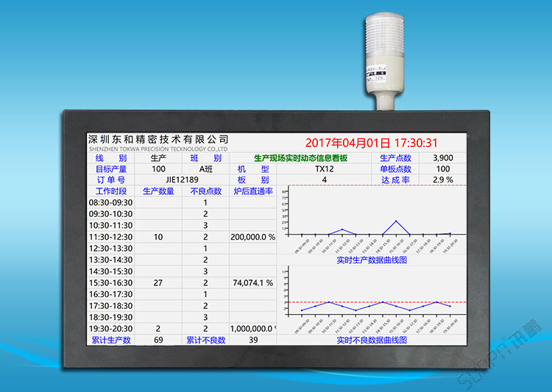Screen dimensions: 552x392
Task: Click the green 生产现场实时动态信息看板 title
Action: click(x=300, y=158)
